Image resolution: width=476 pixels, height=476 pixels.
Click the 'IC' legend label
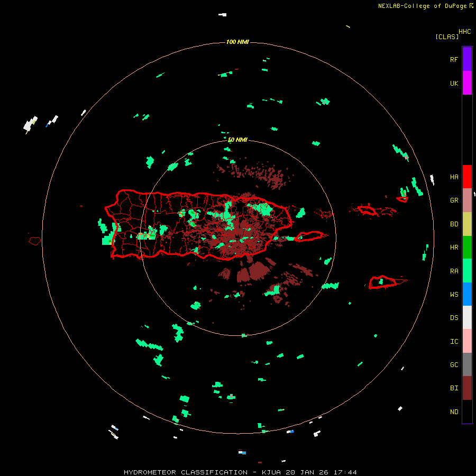pos(454,342)
